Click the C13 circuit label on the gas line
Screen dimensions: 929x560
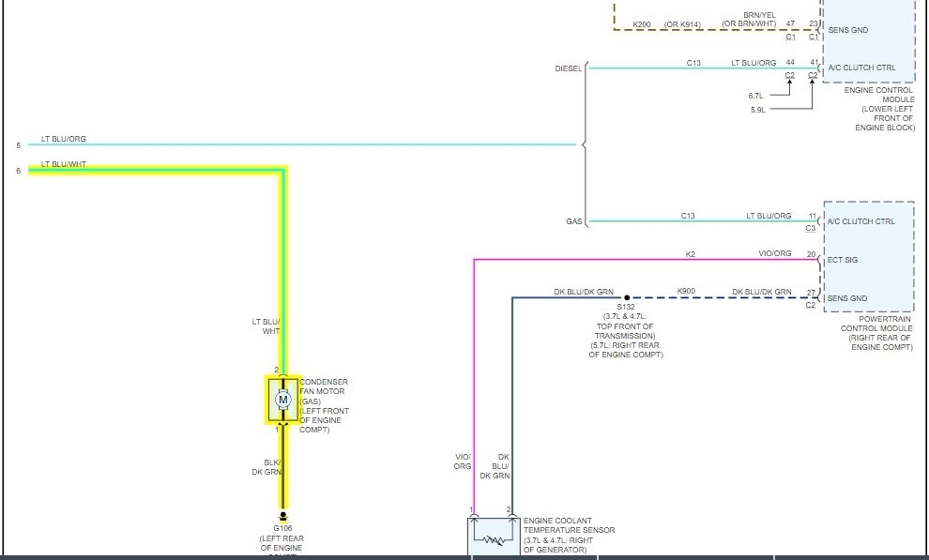coord(688,216)
